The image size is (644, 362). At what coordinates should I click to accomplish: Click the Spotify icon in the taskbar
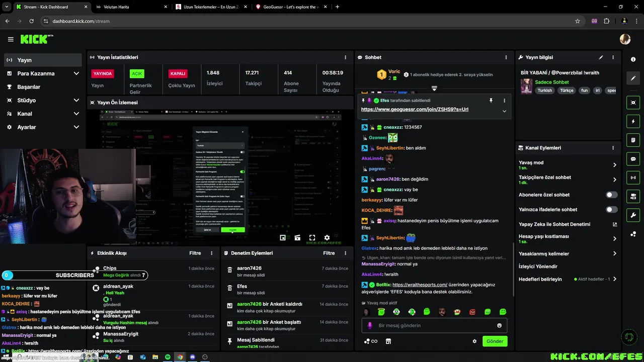tap(168, 357)
